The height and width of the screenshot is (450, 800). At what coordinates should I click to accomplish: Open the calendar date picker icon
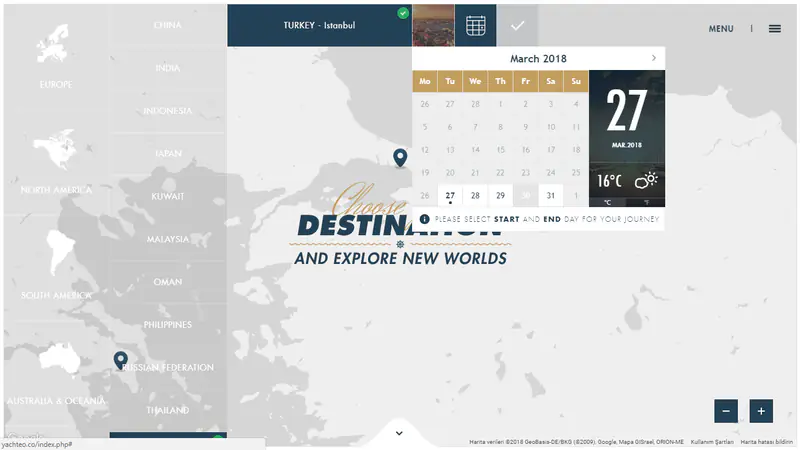click(475, 26)
